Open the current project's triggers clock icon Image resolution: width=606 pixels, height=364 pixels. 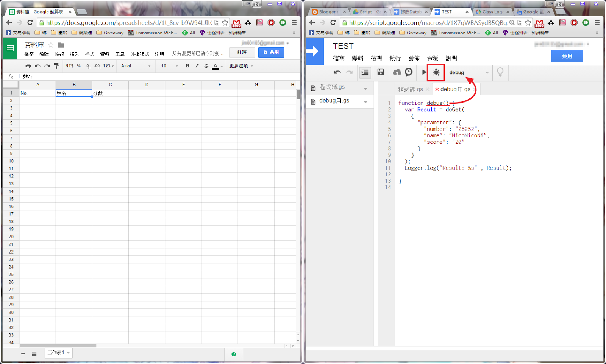click(409, 72)
